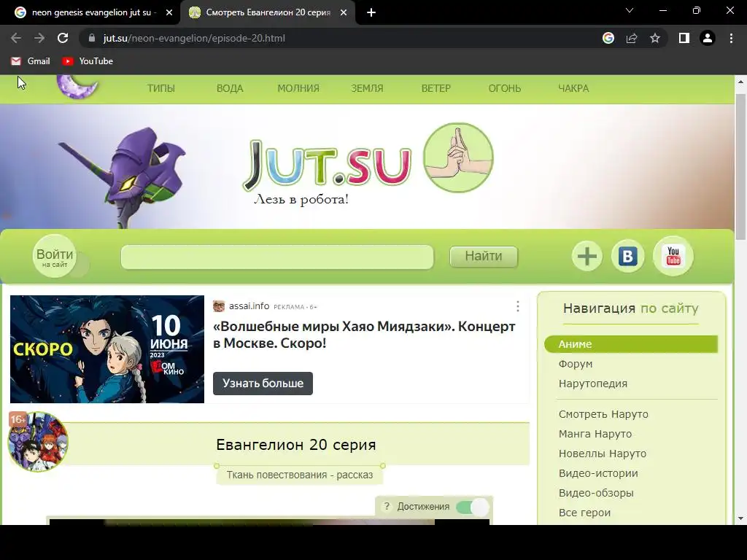
Task: Open Gmail bookmark
Action: click(30, 61)
